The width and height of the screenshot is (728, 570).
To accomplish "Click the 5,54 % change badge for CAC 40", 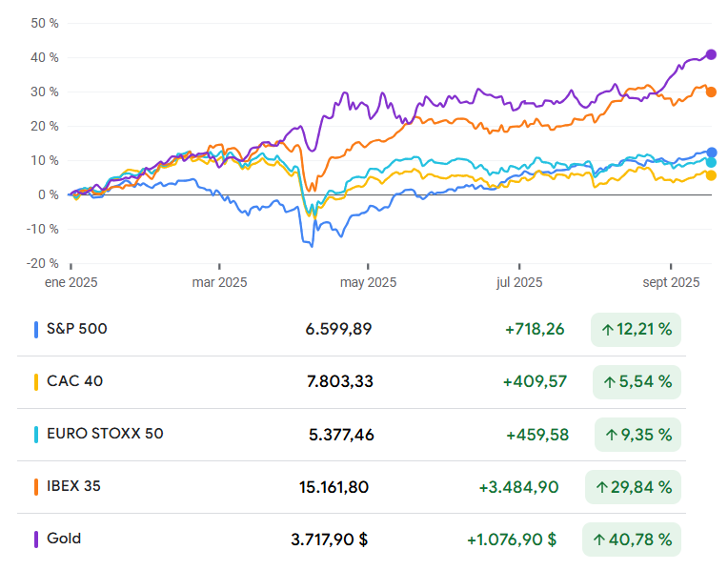I will coord(637,382).
